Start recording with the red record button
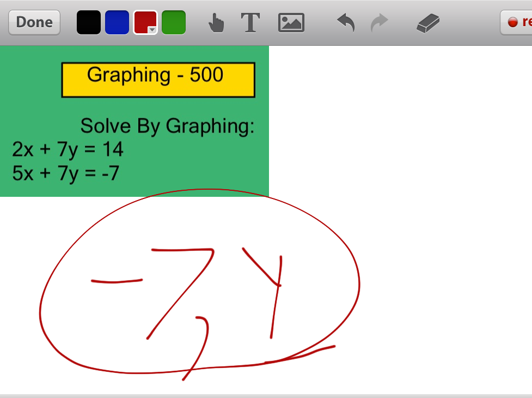 517,22
